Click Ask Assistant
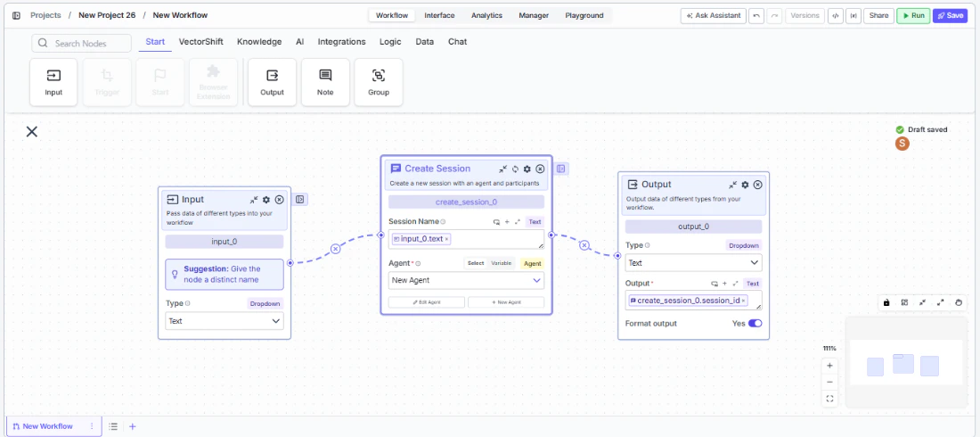 tap(713, 16)
